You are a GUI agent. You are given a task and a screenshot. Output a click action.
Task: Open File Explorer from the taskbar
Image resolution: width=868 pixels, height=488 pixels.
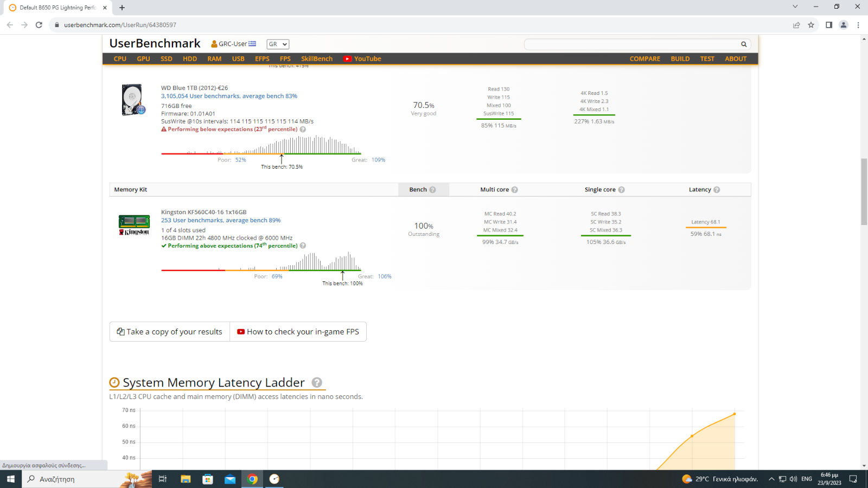coord(186,479)
